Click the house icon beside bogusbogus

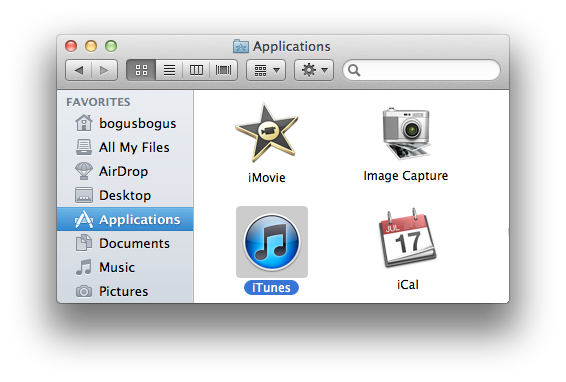[84, 123]
